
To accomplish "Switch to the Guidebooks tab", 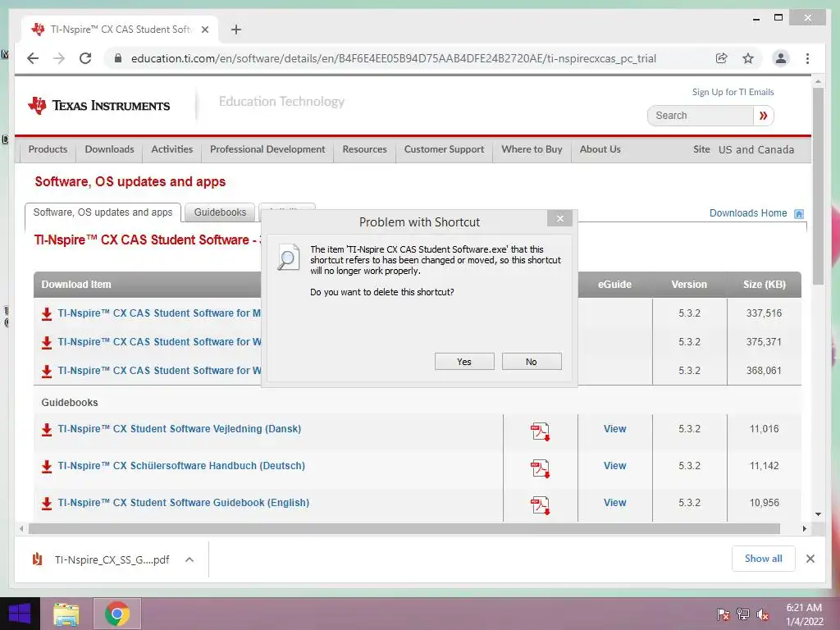I will [220, 212].
